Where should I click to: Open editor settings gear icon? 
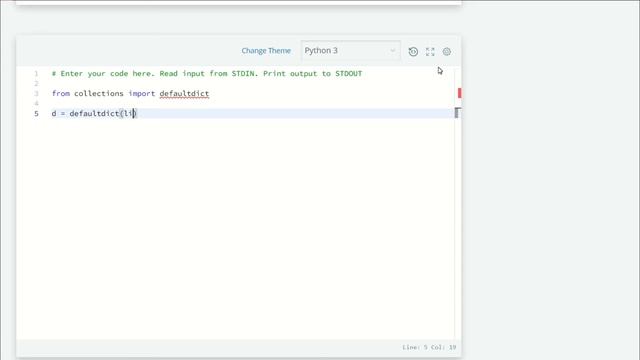point(447,51)
